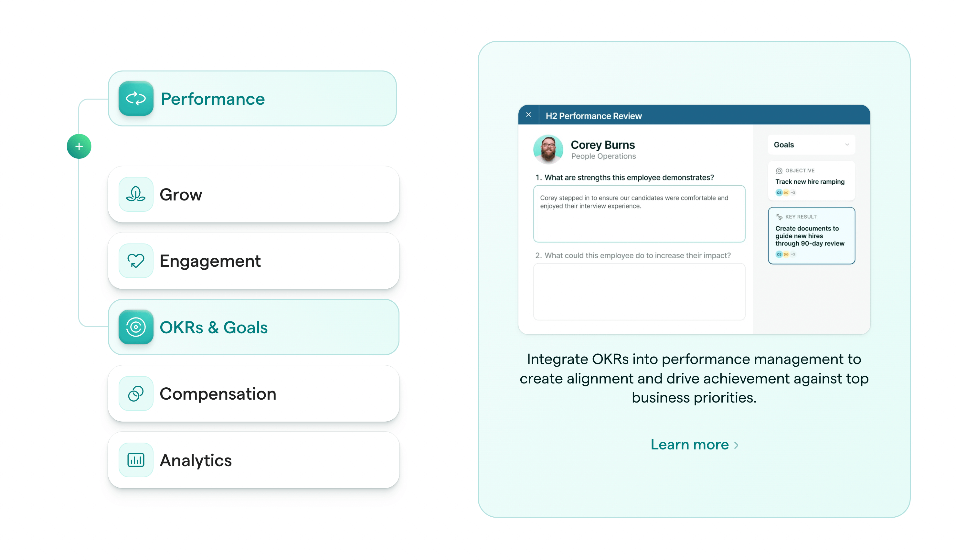Open the Compensation menu item
The image size is (956, 560).
(253, 393)
